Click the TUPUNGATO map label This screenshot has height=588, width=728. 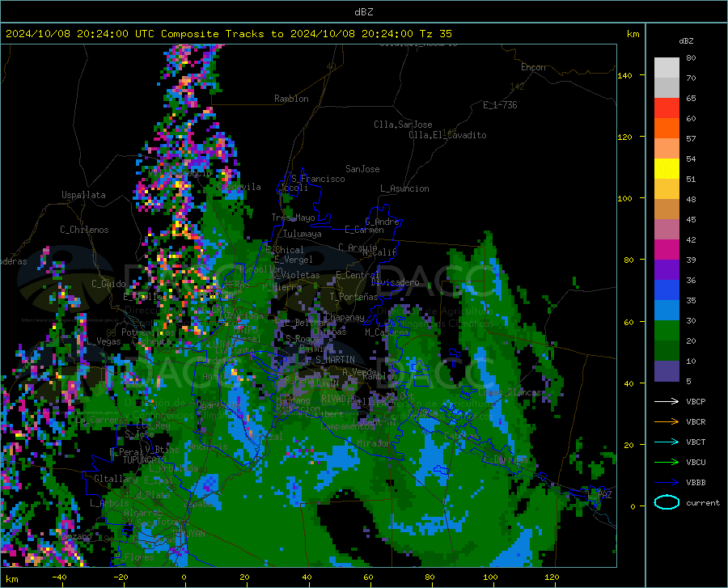click(x=145, y=460)
